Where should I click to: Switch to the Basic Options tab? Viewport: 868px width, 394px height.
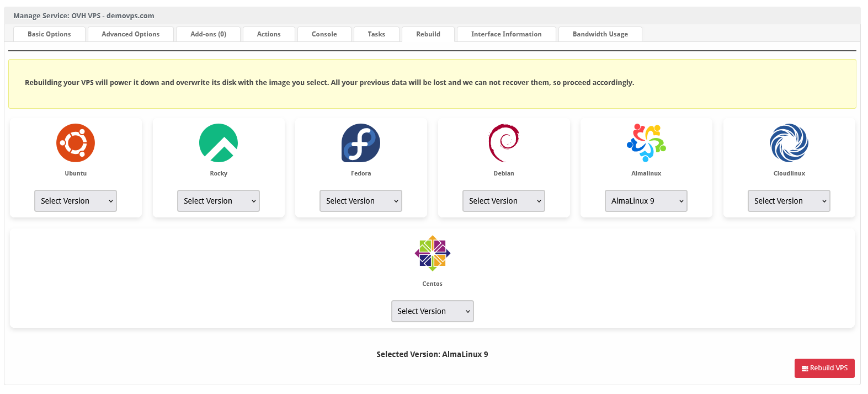point(49,34)
